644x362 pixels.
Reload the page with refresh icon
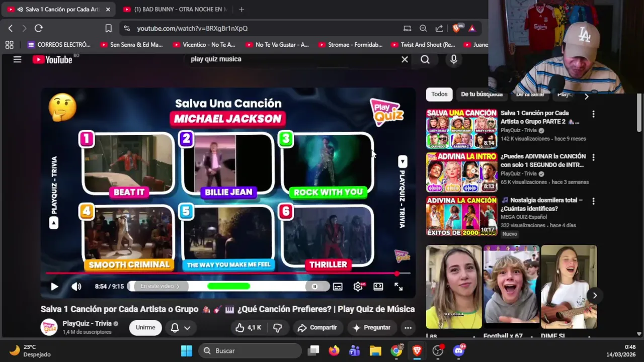(x=38, y=28)
